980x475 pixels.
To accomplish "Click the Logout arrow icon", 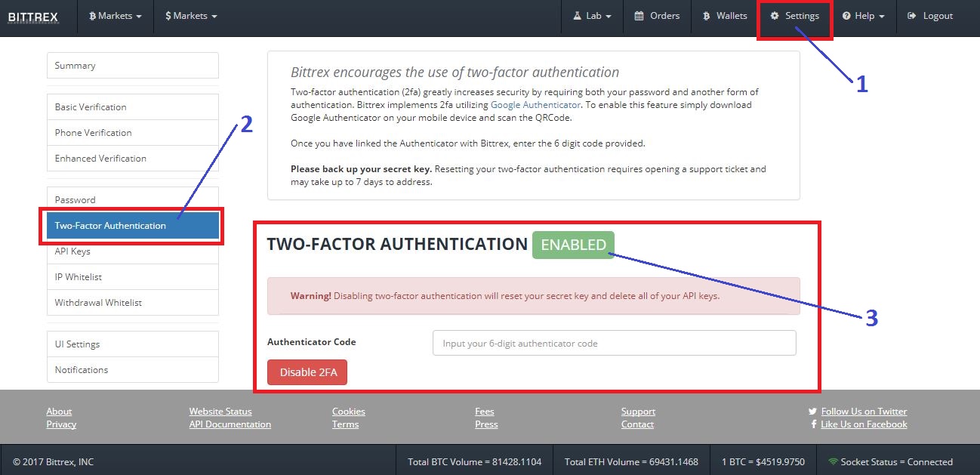I will point(912,16).
